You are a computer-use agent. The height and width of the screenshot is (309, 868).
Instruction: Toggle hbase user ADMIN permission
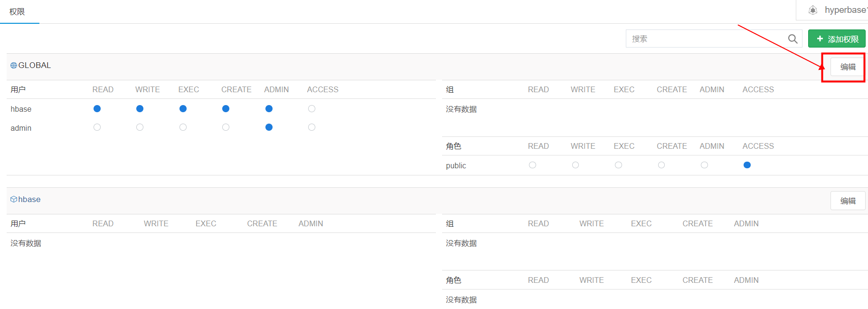point(269,109)
